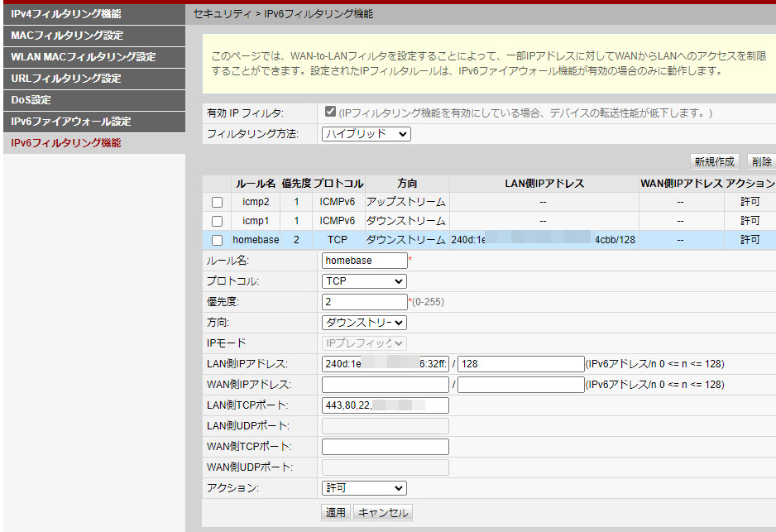Select the icmp1 rule name cell
Image resolution: width=776 pixels, height=532 pixels.
[256, 221]
